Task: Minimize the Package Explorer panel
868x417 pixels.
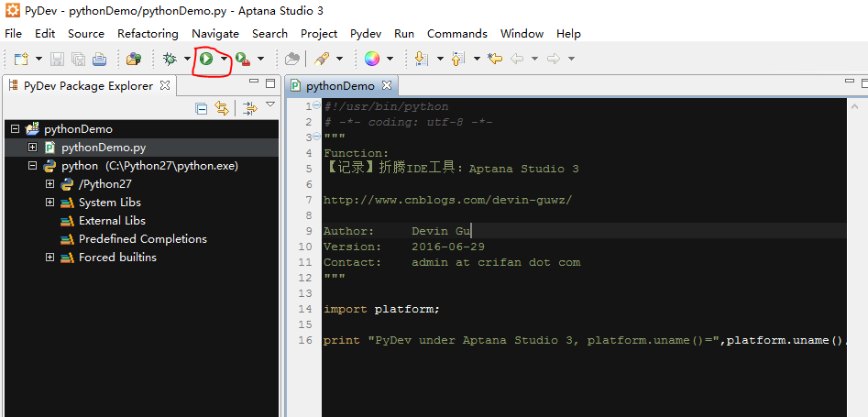Action: 254,82
